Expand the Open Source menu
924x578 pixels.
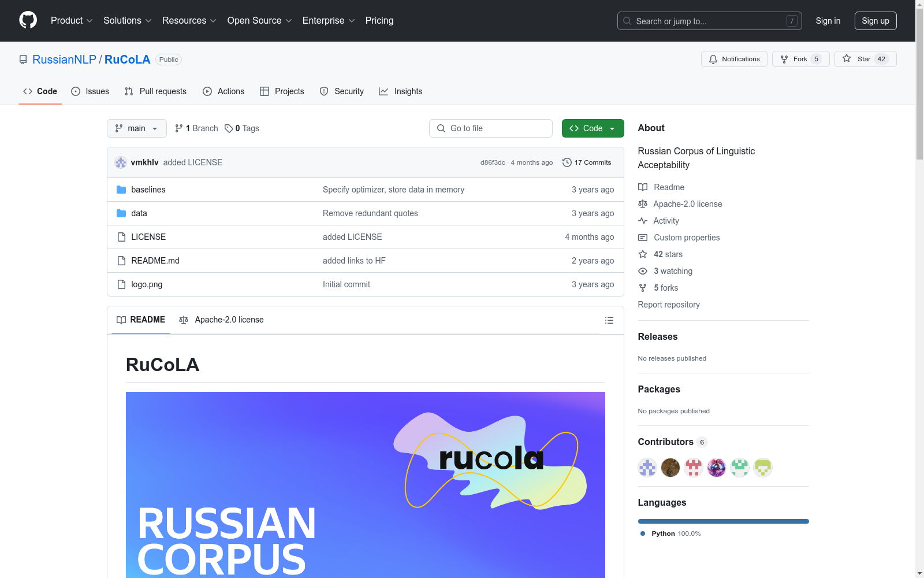[x=260, y=21]
